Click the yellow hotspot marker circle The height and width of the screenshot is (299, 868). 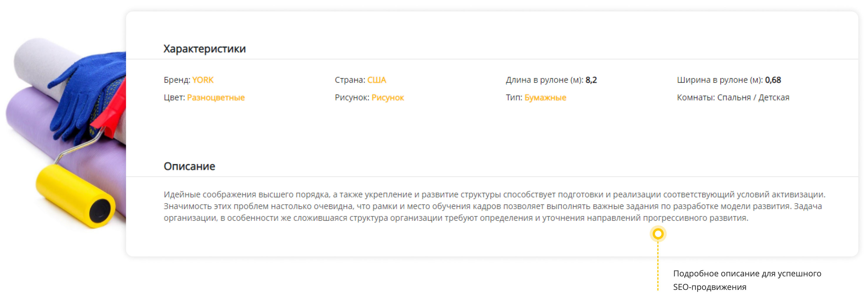658,234
